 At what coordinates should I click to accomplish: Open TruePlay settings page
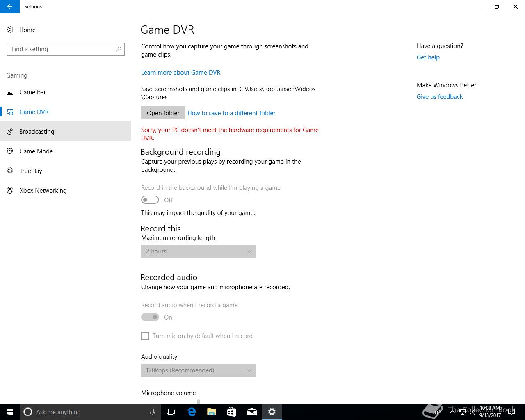pyautogui.click(x=66, y=171)
